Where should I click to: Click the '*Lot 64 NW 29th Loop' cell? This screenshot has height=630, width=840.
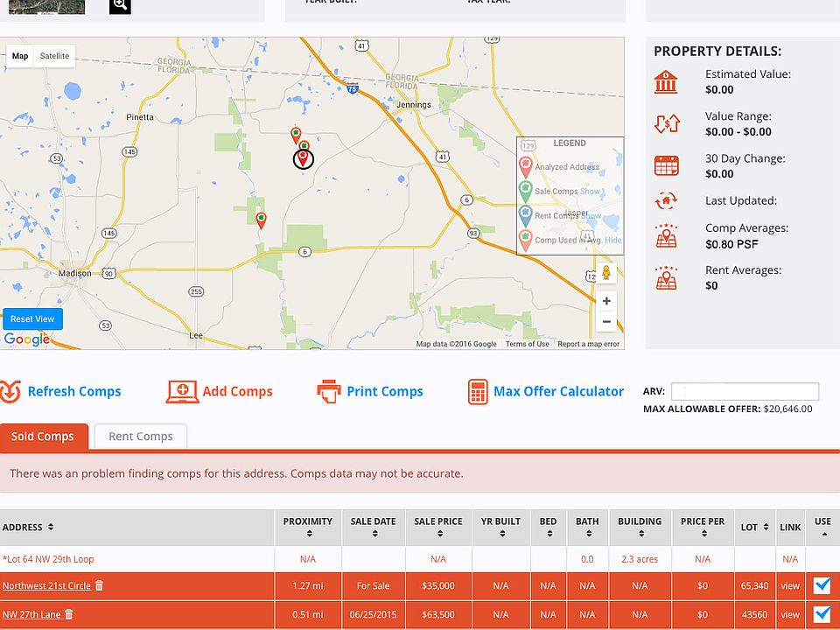point(137,559)
